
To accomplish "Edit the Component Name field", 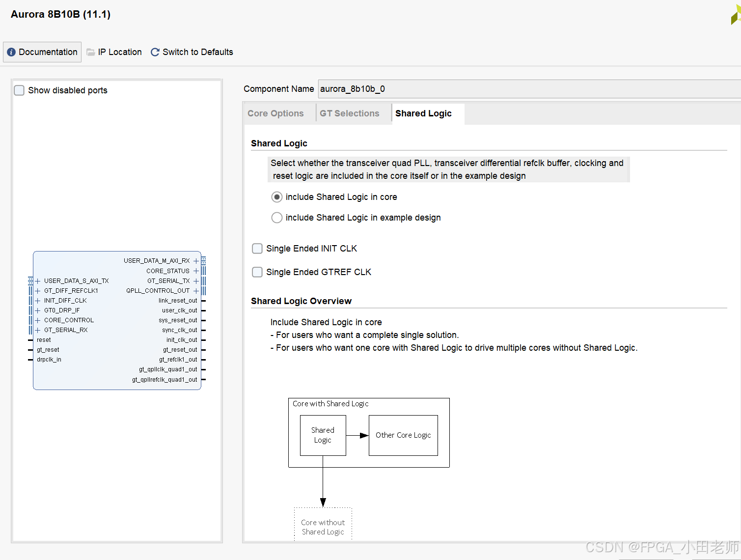I will (529, 89).
